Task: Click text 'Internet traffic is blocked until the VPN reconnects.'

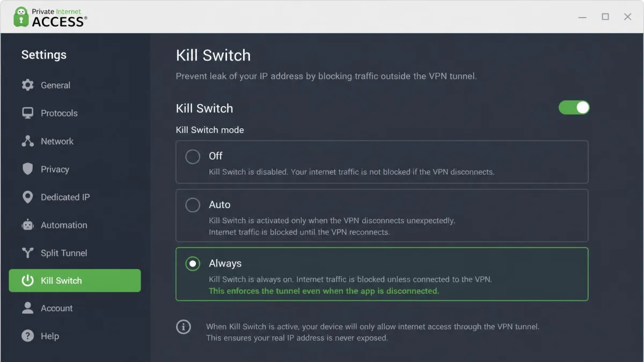Action: [299, 232]
